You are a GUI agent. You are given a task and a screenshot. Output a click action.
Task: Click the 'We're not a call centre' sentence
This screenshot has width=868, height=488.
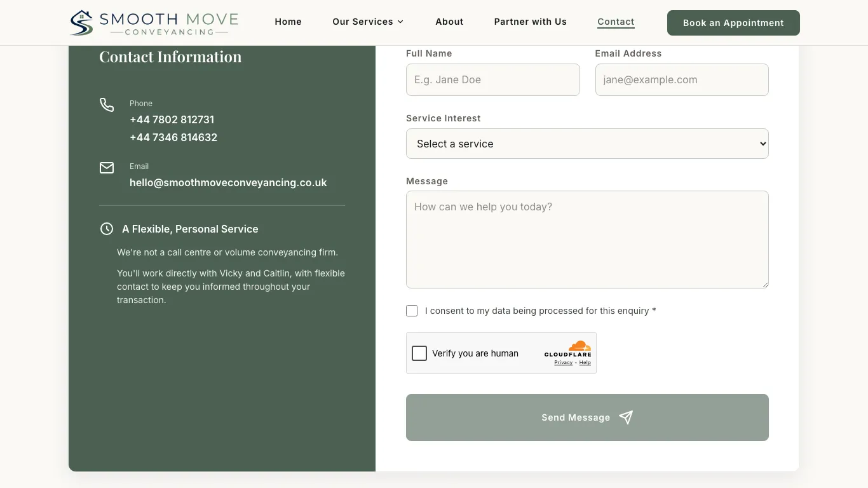point(227,252)
